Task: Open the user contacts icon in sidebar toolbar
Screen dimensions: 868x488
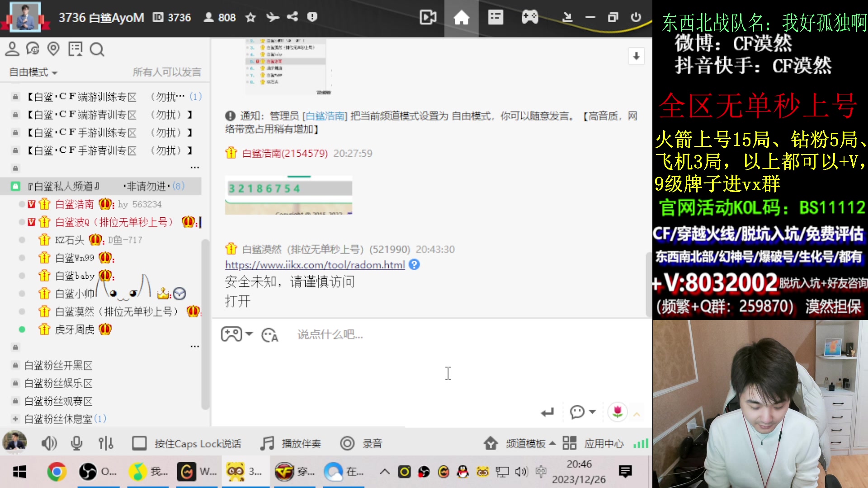Action: coord(12,49)
